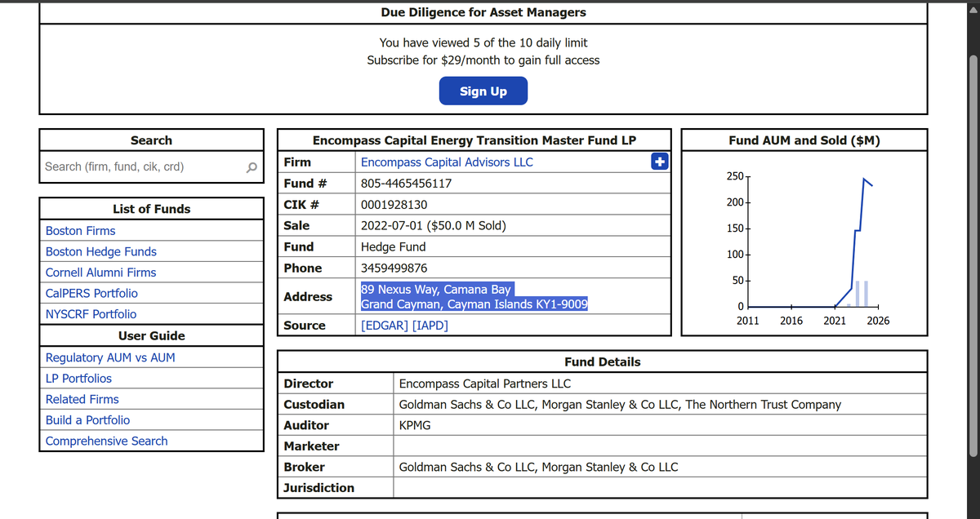Viewport: 980px width, 519px height.
Task: Open NYSCRF Portfolio link
Action: [x=91, y=314]
